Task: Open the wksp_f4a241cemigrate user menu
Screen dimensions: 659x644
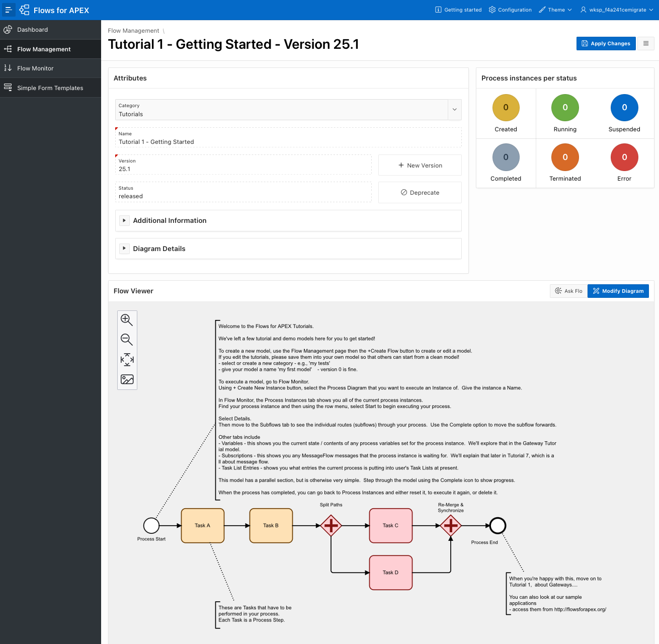Action: tap(617, 10)
